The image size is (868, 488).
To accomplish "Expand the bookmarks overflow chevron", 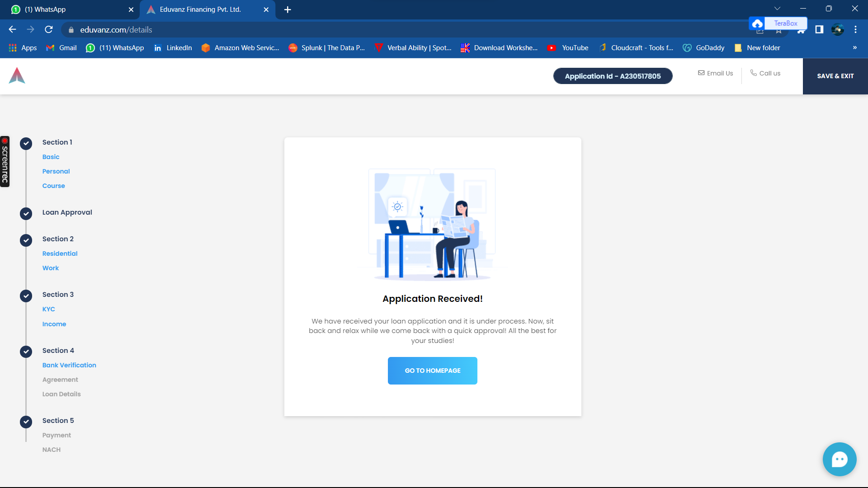I will tap(855, 47).
